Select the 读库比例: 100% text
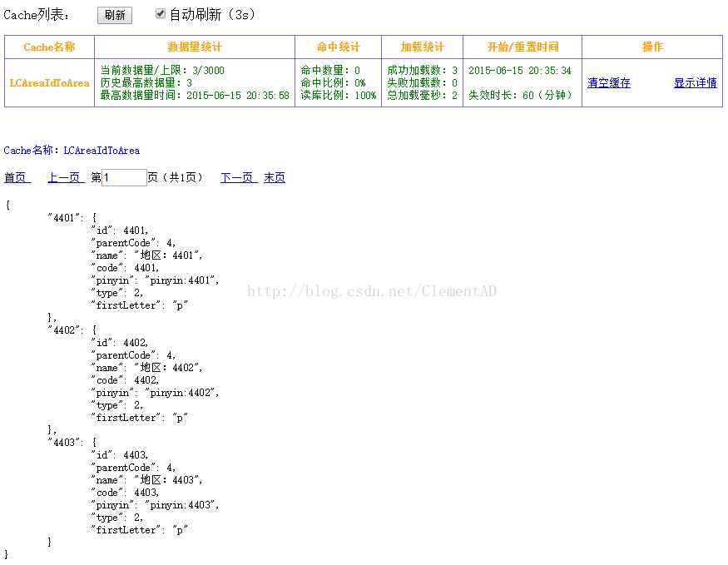Screen dimensions: 728x565 tap(339, 95)
